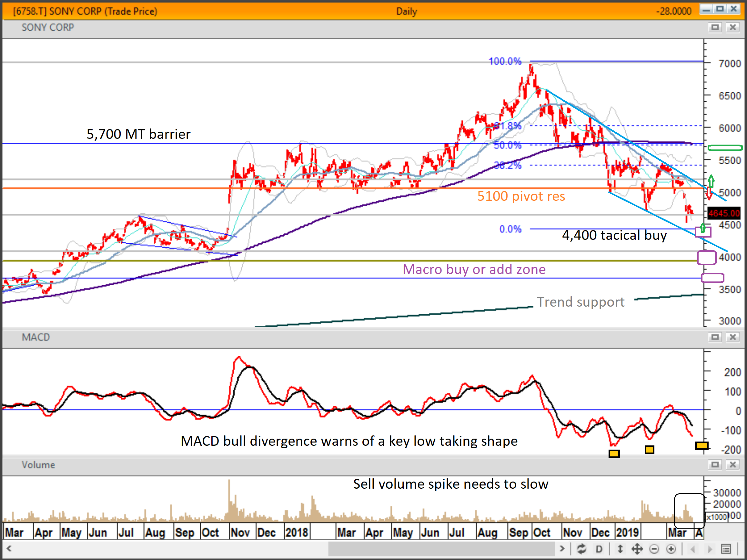Click the 4645.00 current price label
This screenshot has width=747, height=560.
[724, 213]
